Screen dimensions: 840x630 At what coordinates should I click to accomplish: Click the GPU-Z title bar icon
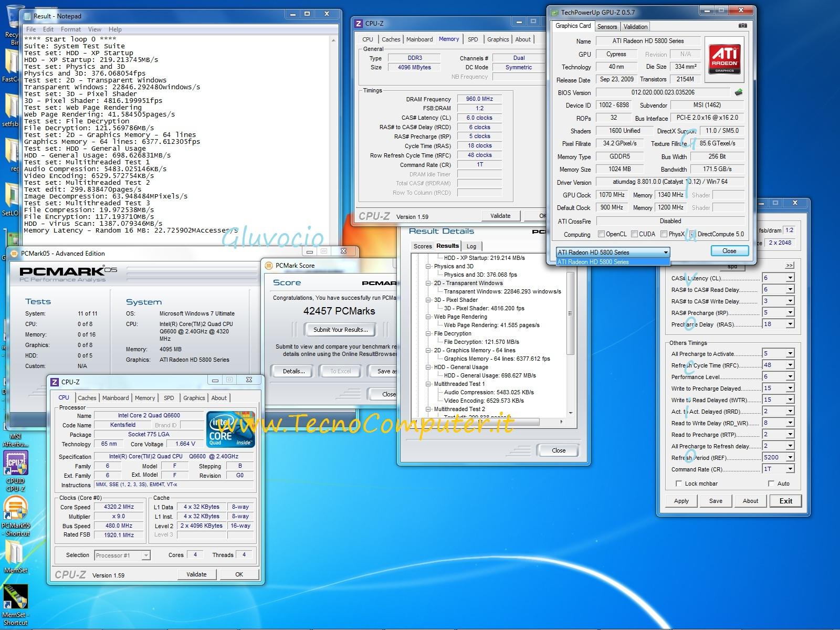point(554,13)
